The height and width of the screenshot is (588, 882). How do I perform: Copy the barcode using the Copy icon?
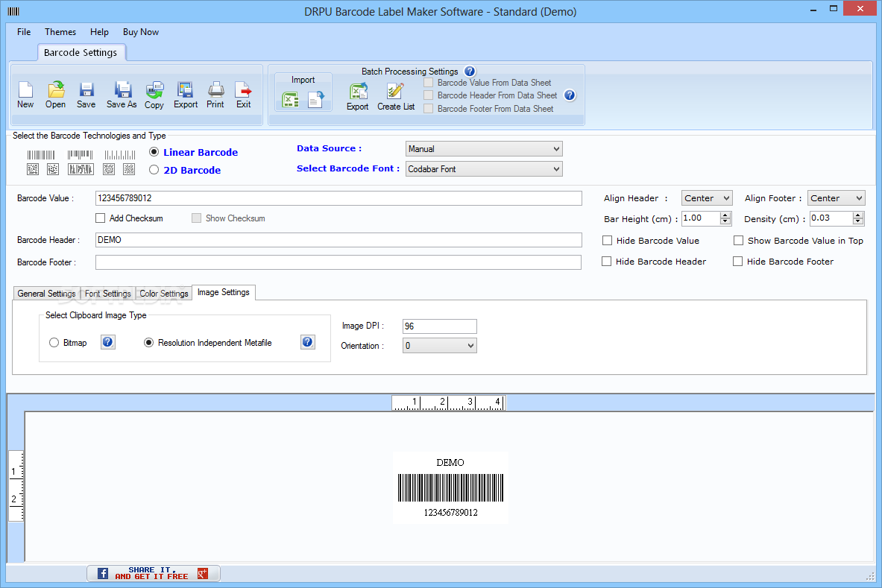tap(154, 95)
